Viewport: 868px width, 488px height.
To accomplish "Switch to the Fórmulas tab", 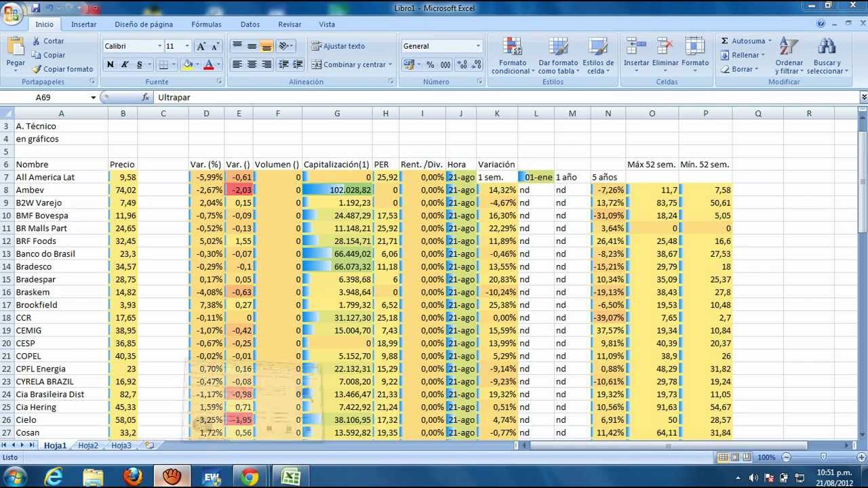I will pos(206,24).
